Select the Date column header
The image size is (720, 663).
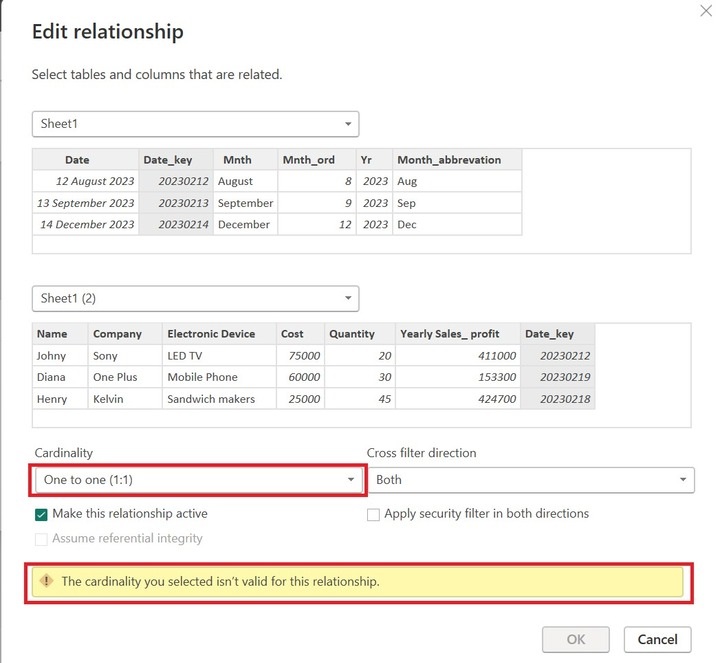coord(77,160)
